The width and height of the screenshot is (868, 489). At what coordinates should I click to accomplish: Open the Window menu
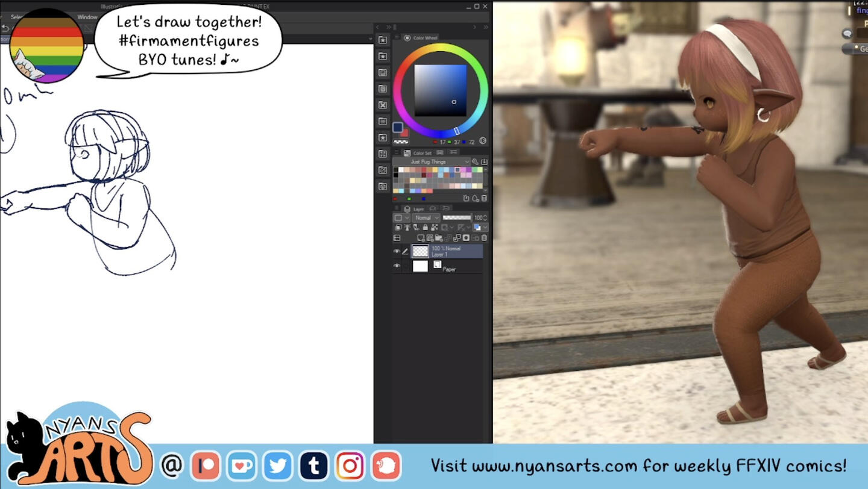coord(87,17)
